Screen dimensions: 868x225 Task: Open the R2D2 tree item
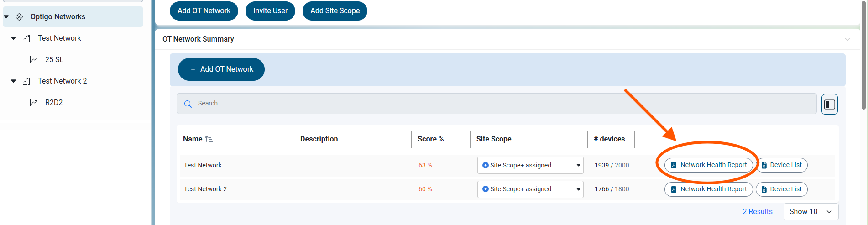point(54,103)
